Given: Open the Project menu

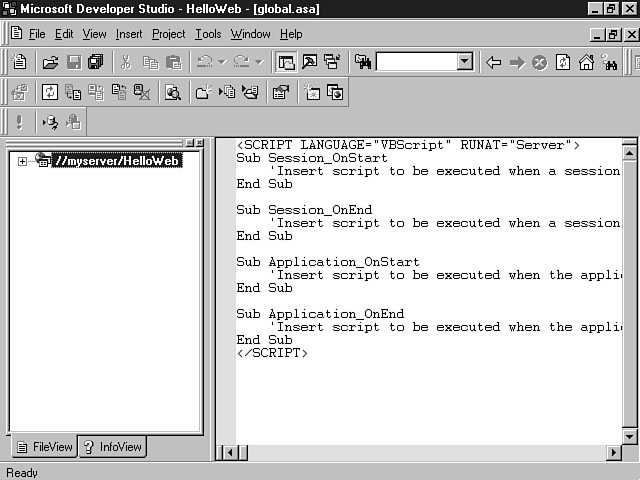Looking at the screenshot, I should pyautogui.click(x=168, y=34).
